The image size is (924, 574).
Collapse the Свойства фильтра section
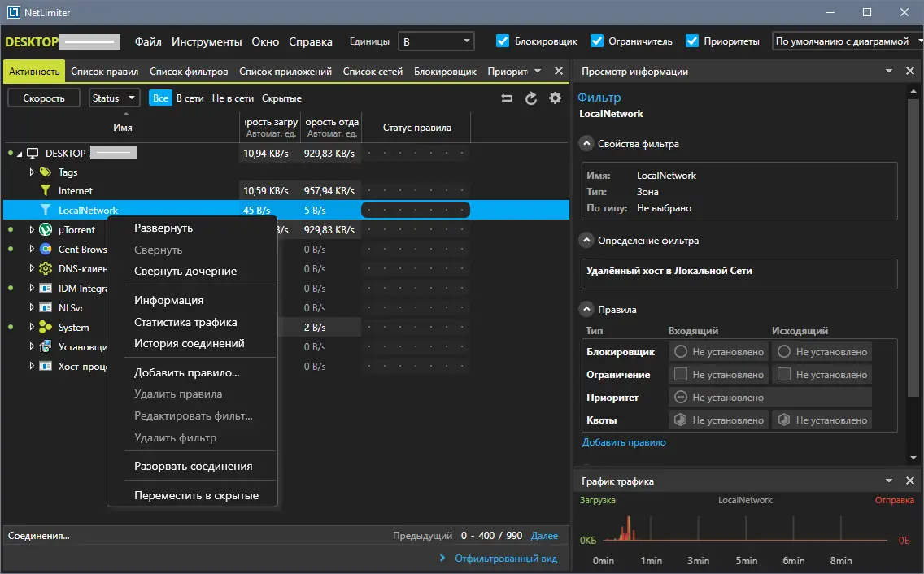586,144
